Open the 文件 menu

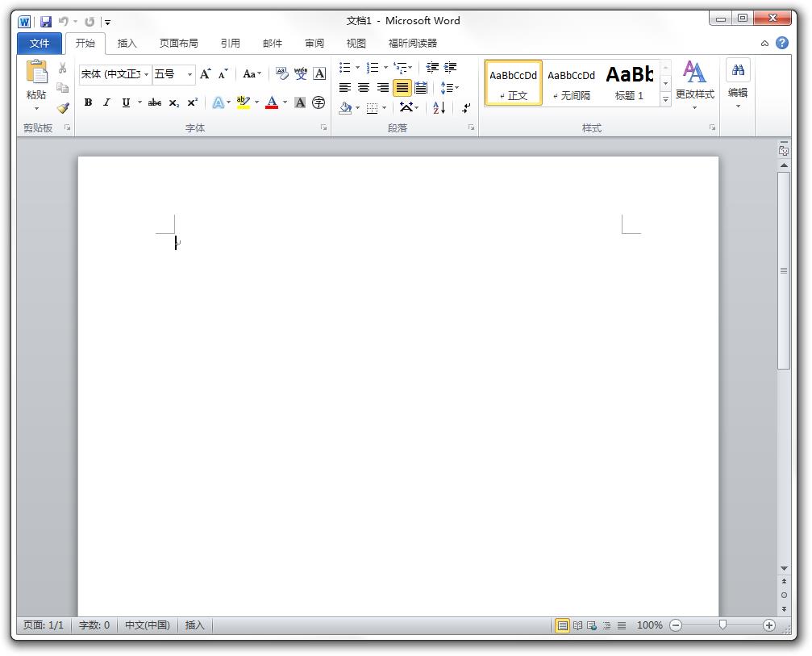pos(40,44)
